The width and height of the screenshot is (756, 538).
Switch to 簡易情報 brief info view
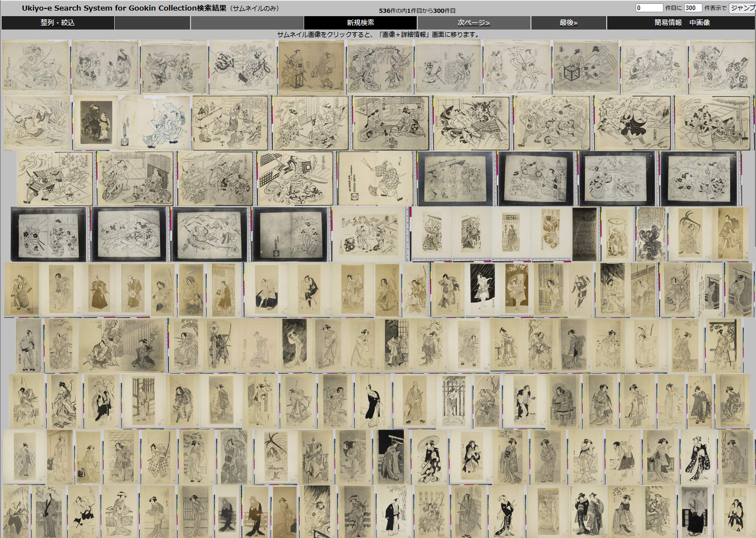tap(668, 23)
